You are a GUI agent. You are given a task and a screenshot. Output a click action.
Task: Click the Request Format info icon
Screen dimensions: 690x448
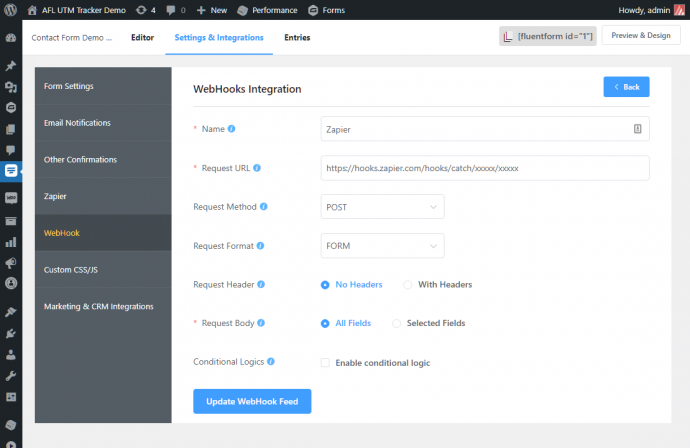click(x=261, y=246)
